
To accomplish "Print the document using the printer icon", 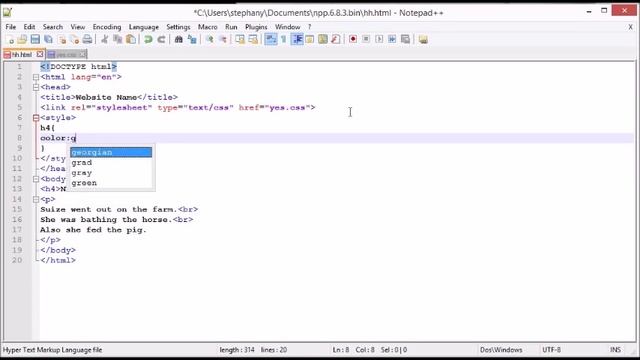I will click(x=87, y=39).
